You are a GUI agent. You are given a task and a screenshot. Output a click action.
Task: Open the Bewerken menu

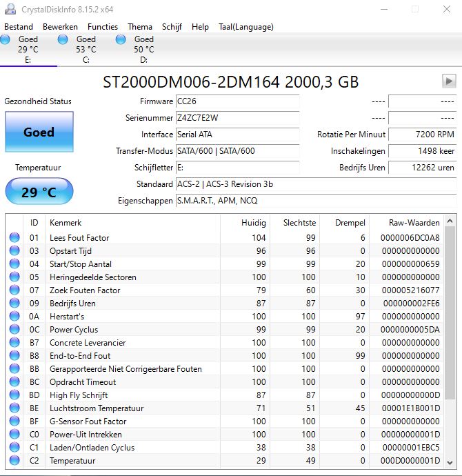[60, 27]
